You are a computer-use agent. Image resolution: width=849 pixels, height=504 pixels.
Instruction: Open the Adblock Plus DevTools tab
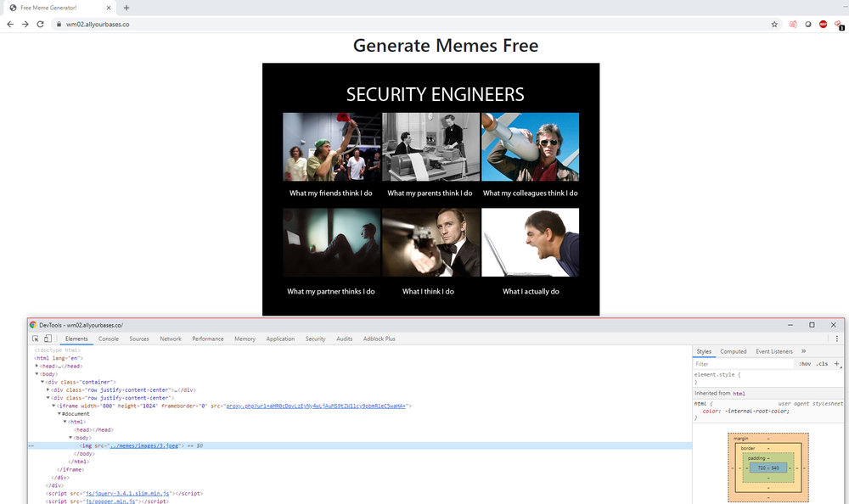379,339
